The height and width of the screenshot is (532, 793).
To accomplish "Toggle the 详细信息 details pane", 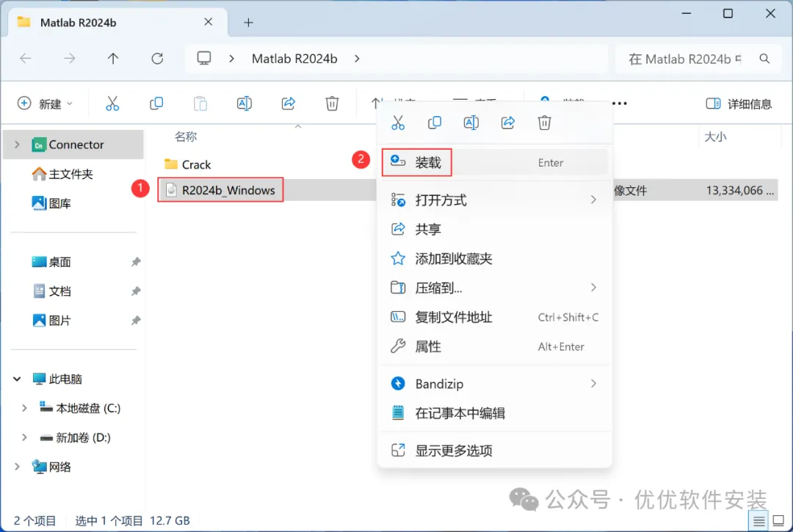I will click(739, 104).
